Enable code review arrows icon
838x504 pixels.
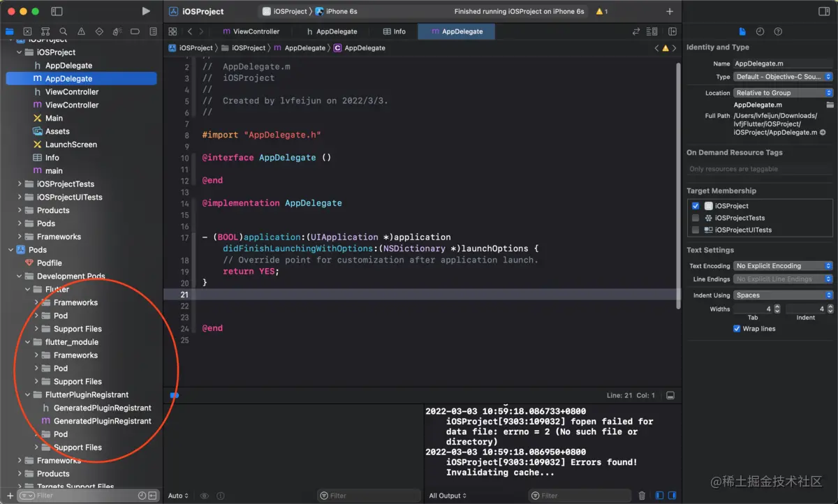(636, 31)
